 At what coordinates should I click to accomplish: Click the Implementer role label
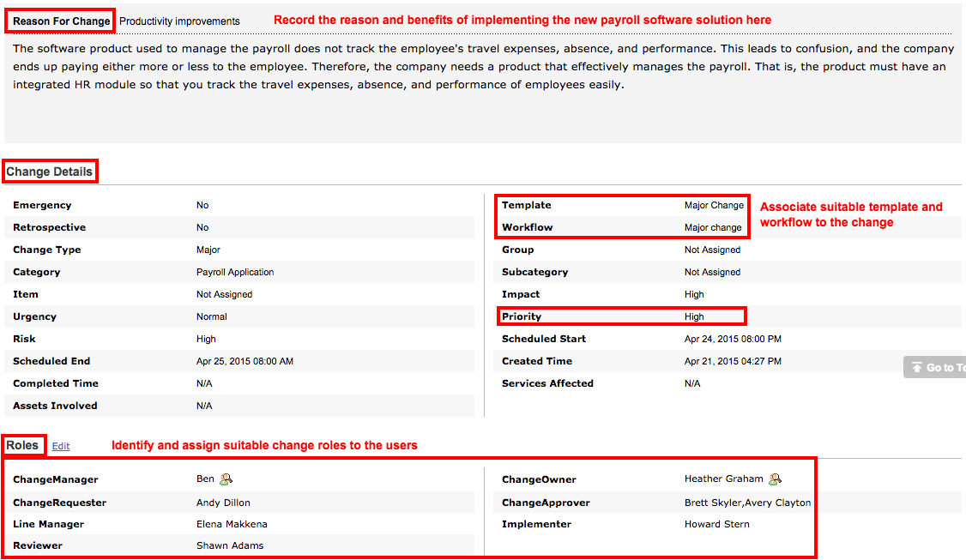pos(536,524)
